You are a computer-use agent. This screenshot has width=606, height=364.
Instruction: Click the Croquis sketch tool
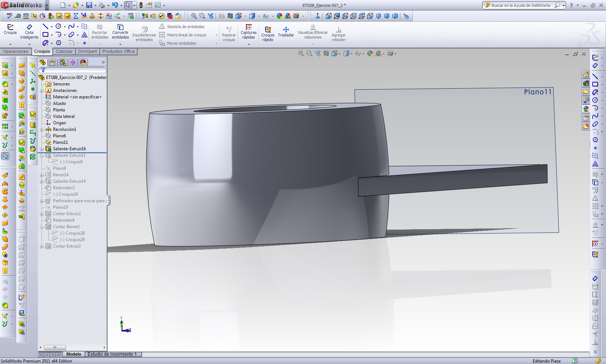point(10,29)
